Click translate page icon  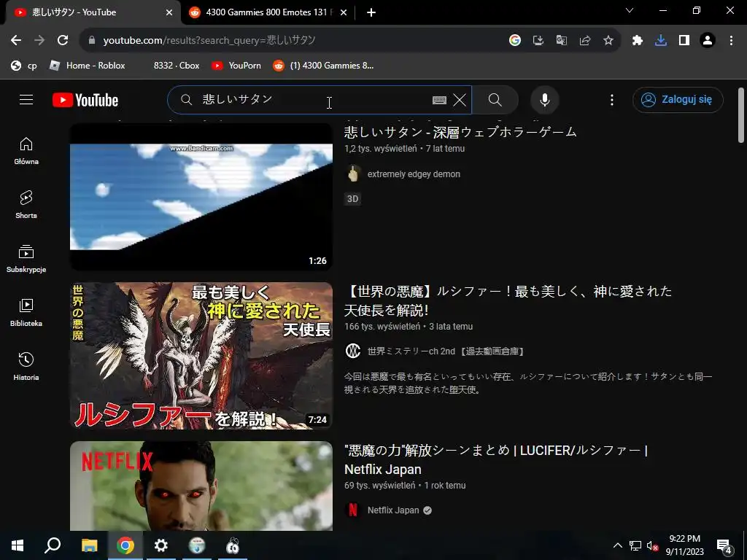(561, 41)
